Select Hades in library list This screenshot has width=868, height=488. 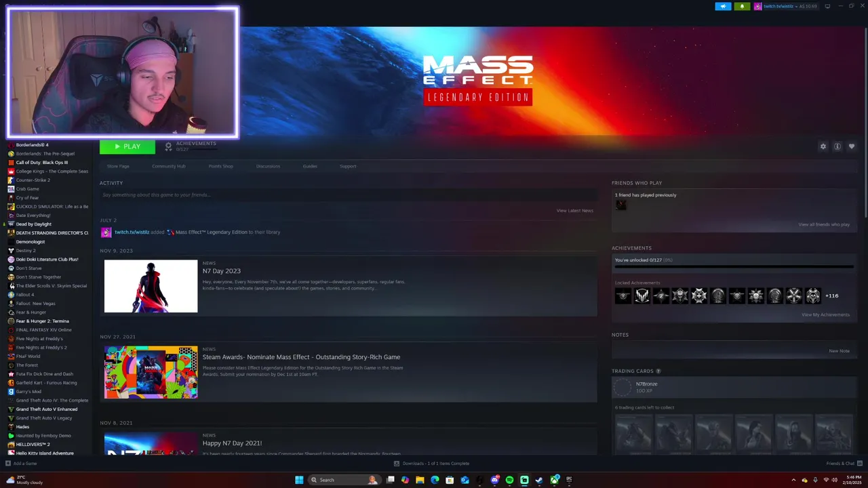pos(22,427)
